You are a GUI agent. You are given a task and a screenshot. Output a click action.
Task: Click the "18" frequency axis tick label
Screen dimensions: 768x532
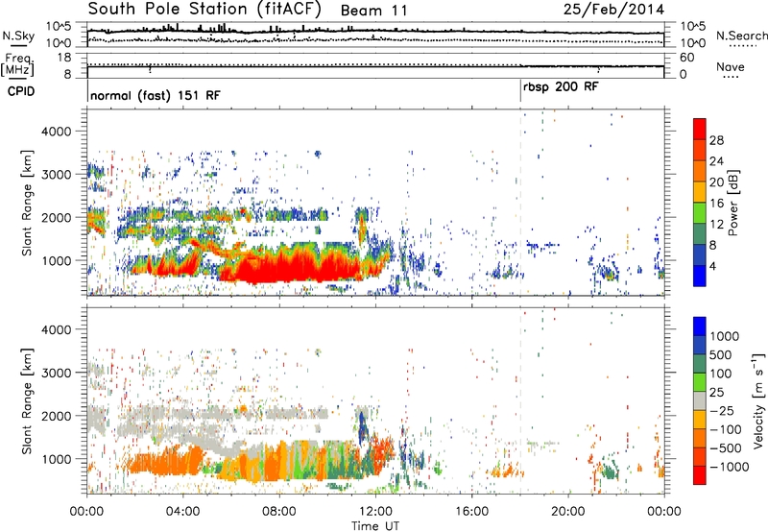click(x=63, y=58)
